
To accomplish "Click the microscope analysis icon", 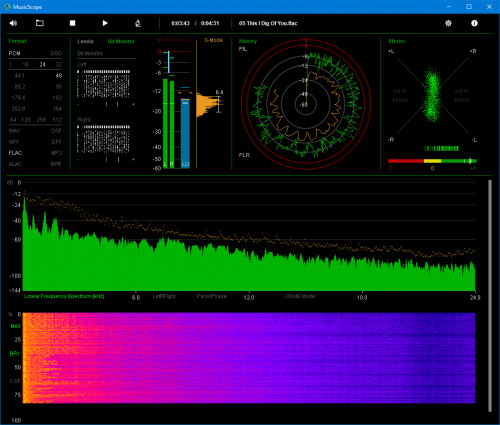I will point(138,23).
